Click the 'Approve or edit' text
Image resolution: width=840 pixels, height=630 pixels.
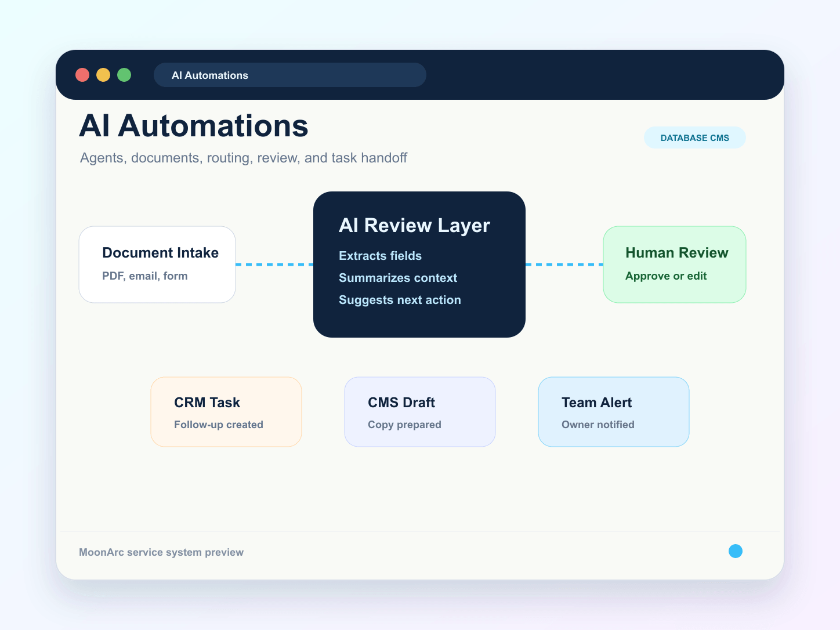point(666,276)
